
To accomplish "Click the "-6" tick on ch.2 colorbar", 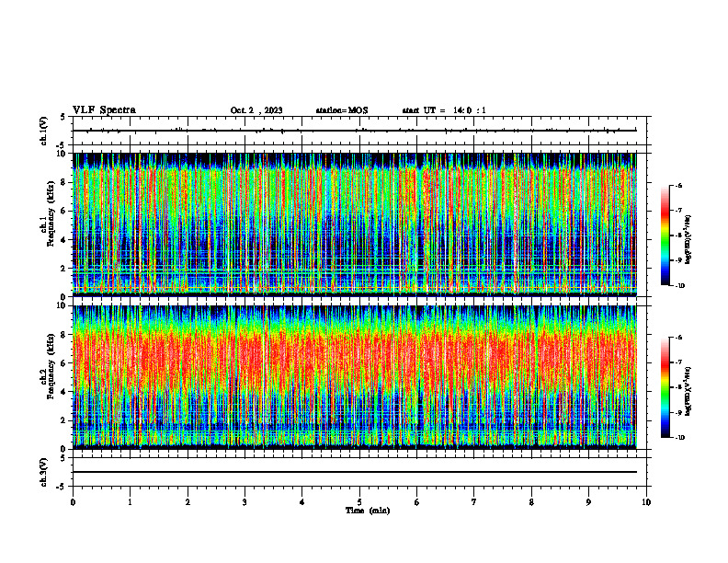I will (x=678, y=338).
